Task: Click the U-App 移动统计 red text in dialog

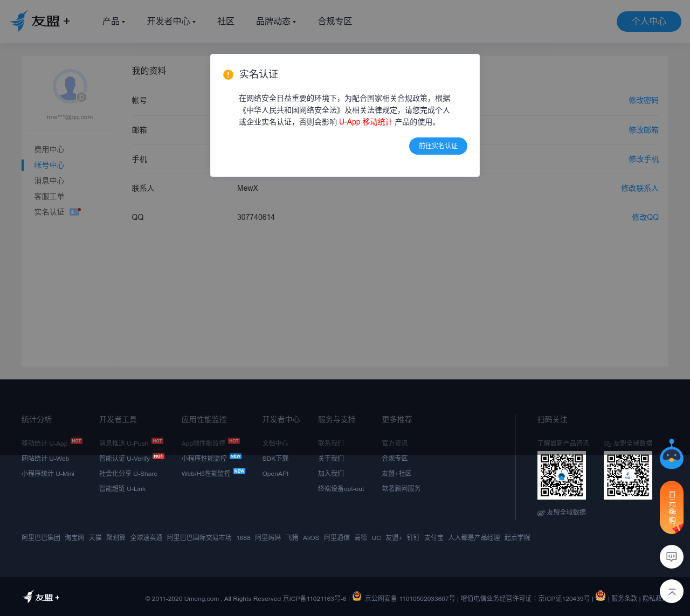Action: point(365,122)
